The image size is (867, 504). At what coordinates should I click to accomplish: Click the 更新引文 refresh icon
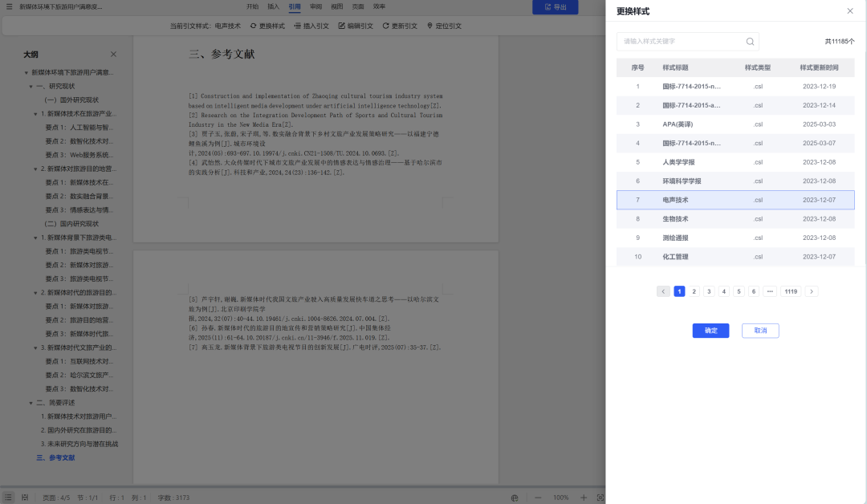[x=386, y=26]
